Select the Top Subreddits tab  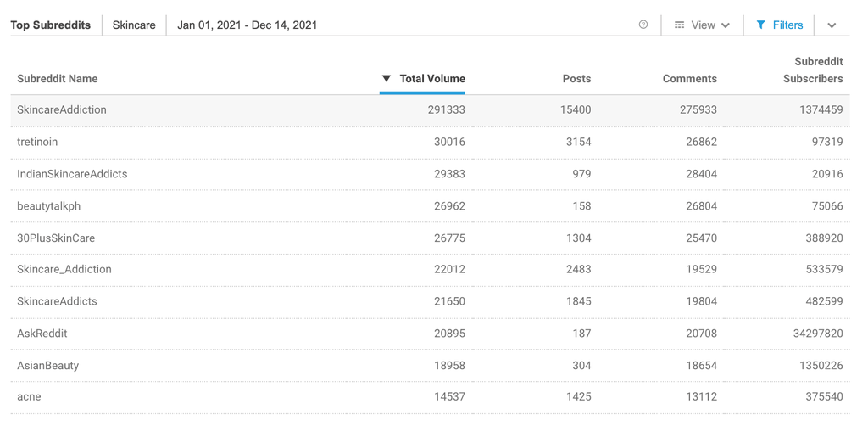pos(51,25)
